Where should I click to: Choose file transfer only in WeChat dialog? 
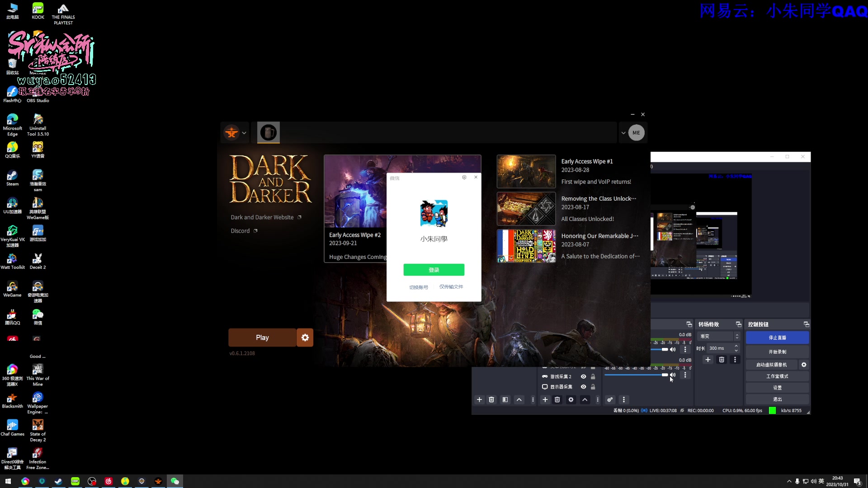(x=451, y=287)
